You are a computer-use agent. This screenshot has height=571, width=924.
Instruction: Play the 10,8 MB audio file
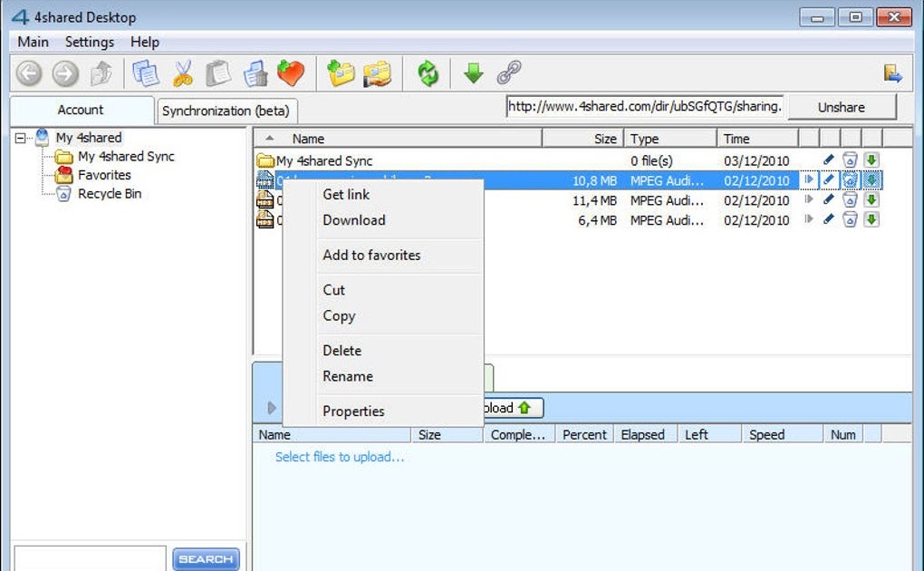click(x=809, y=179)
